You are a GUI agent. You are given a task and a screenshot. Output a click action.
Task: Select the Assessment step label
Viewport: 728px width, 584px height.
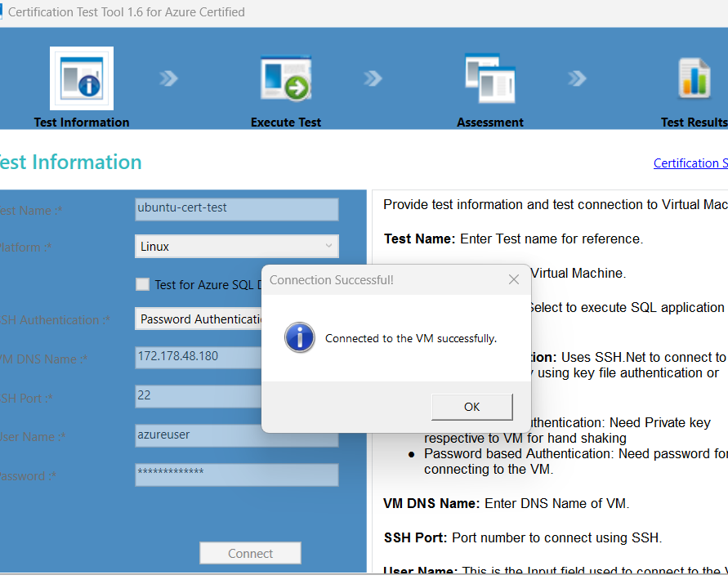[x=489, y=122]
